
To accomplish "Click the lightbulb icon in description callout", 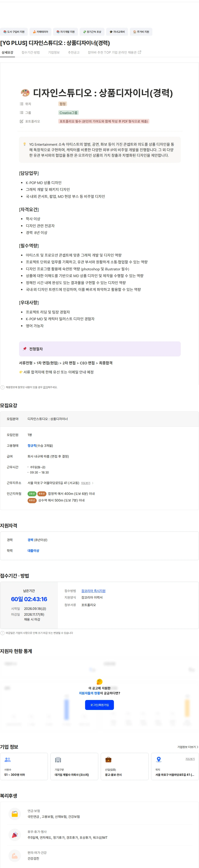I will (x=24, y=144).
